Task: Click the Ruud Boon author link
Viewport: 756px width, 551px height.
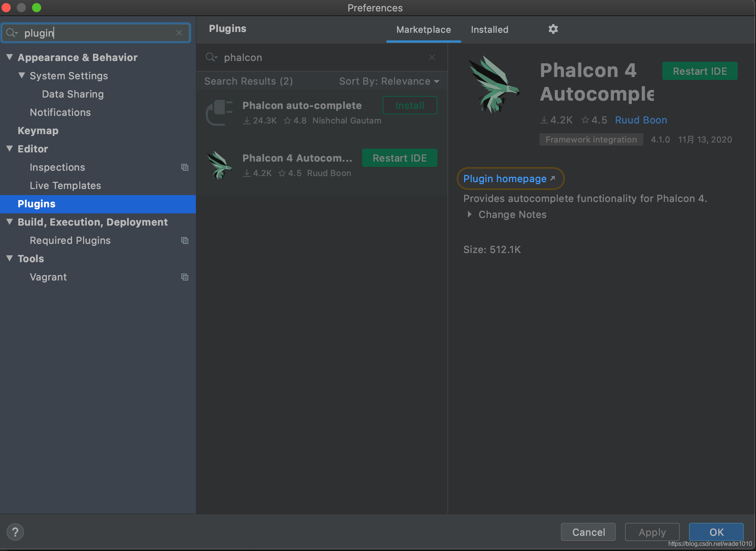Action: (641, 120)
